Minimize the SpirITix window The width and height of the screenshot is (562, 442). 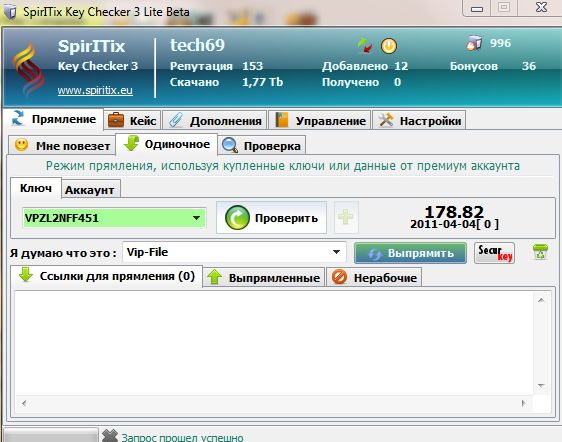(x=477, y=8)
